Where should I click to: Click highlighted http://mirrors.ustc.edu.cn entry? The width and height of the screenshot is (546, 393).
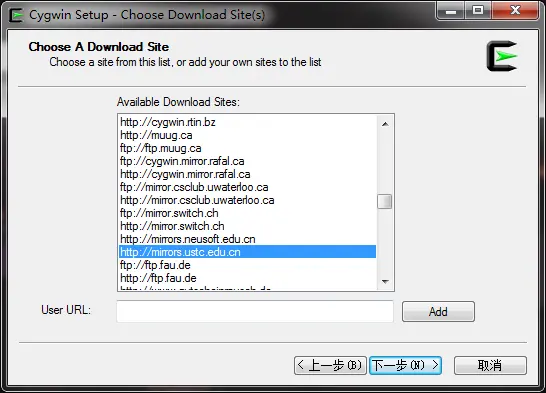[248, 252]
